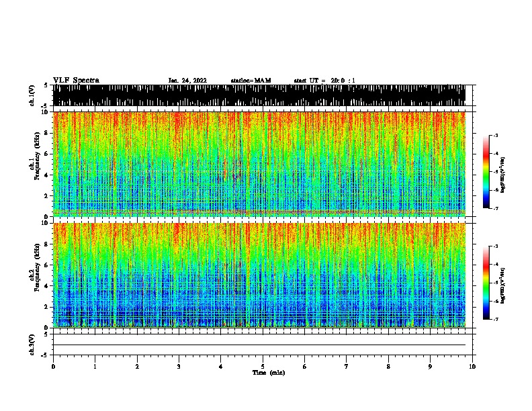Screen dimensions: 532x411
Task: Click time axis tick label '0'
Action: click(x=53, y=367)
